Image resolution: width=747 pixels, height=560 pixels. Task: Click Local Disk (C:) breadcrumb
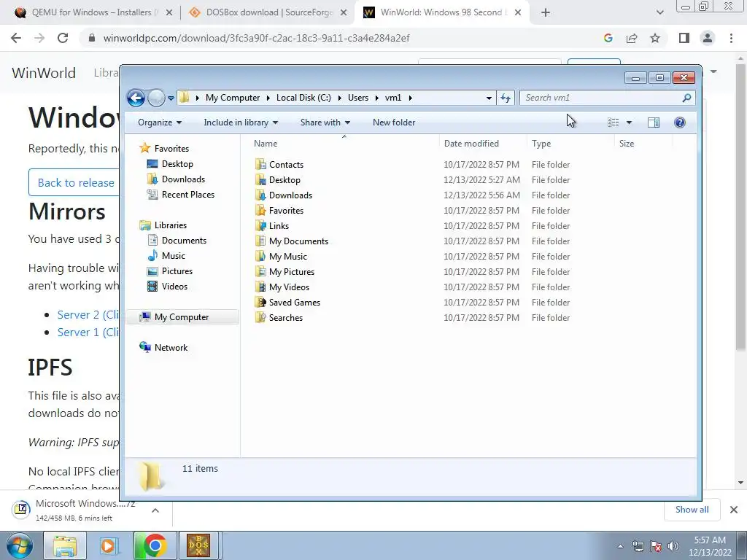[303, 98]
